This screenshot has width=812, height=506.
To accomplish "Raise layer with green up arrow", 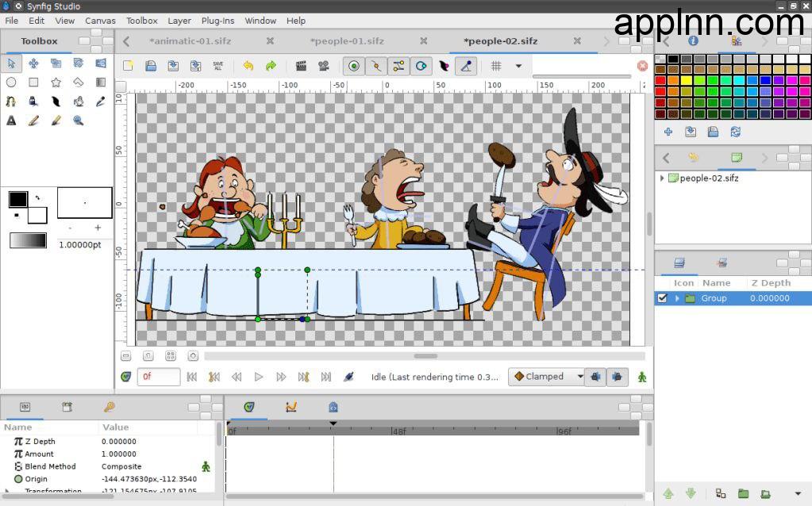I will point(668,493).
